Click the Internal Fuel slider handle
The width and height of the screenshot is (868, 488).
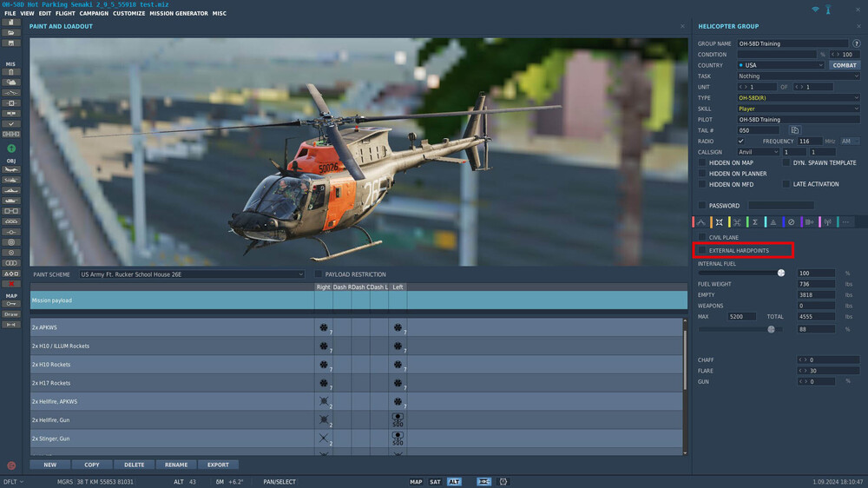[x=781, y=273]
